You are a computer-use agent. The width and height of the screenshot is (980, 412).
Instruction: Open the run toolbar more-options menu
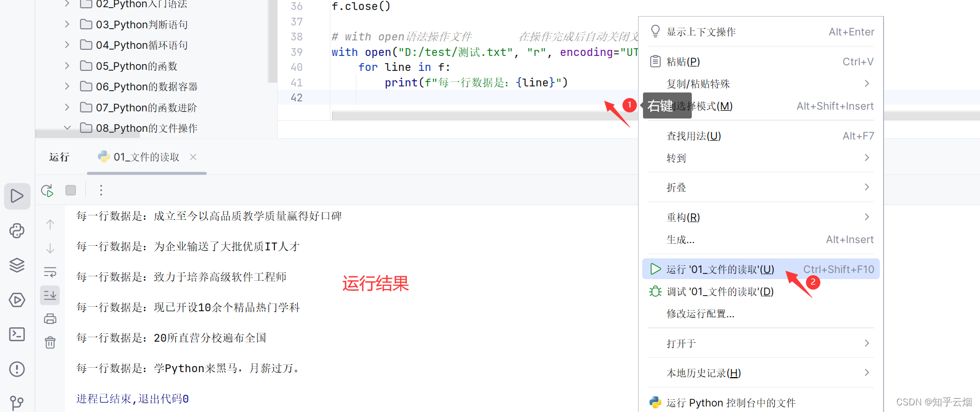point(101,190)
